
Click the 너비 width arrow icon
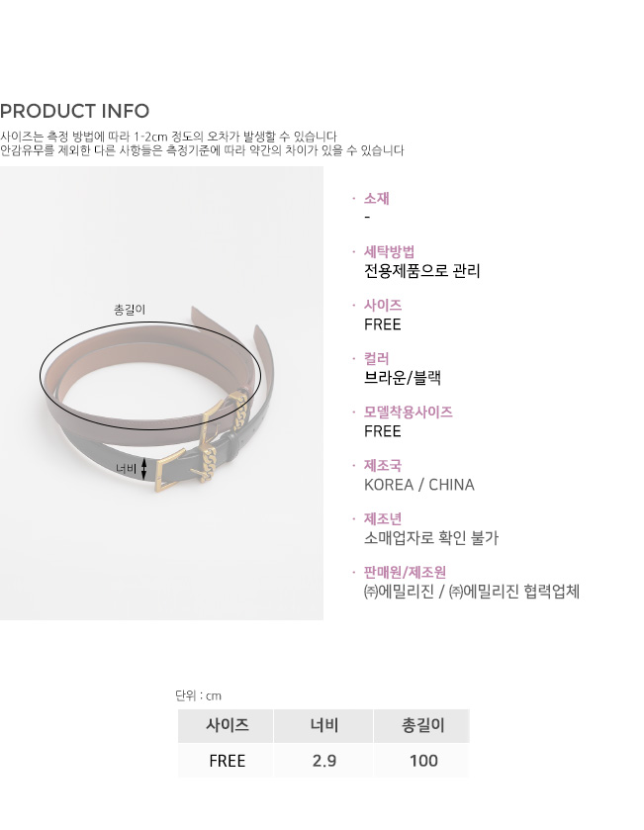pyautogui.click(x=143, y=469)
